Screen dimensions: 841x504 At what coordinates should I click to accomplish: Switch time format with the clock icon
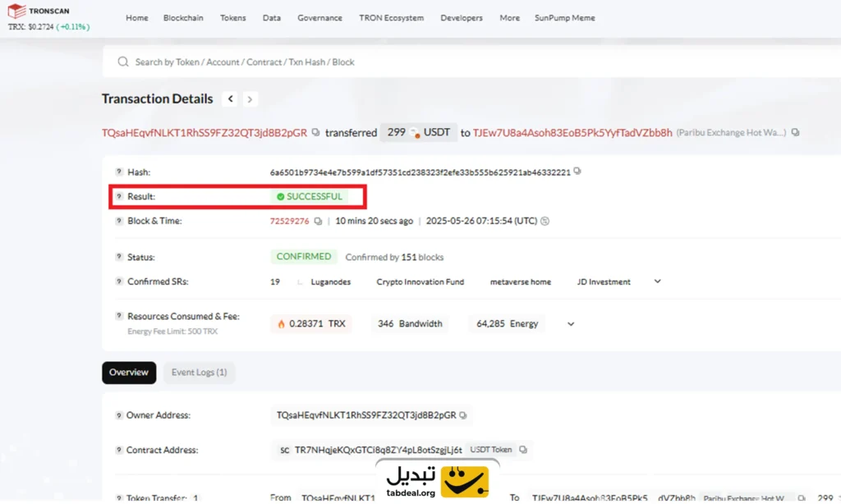[545, 221]
